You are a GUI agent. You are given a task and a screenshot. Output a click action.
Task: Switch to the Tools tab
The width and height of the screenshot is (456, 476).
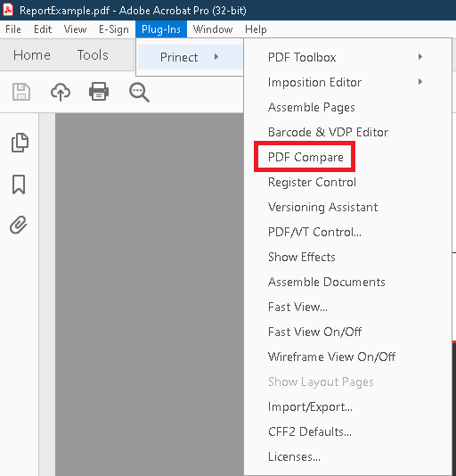(93, 55)
